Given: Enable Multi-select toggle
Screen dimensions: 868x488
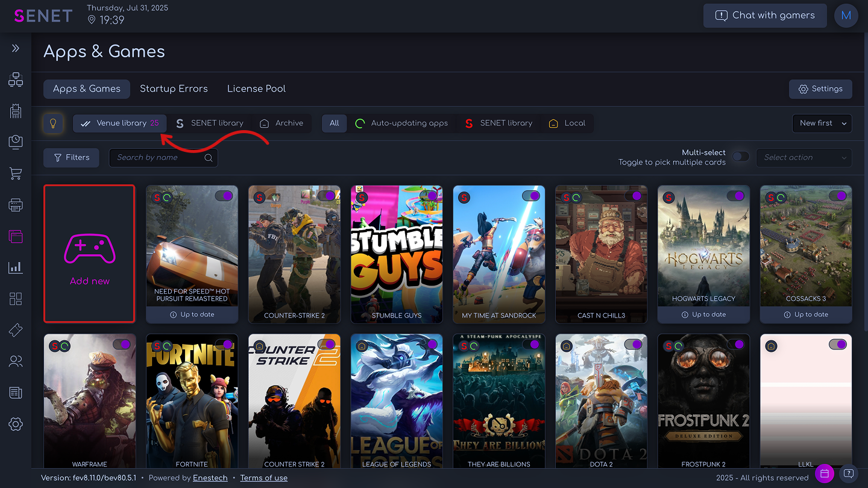Looking at the screenshot, I should tap(740, 157).
